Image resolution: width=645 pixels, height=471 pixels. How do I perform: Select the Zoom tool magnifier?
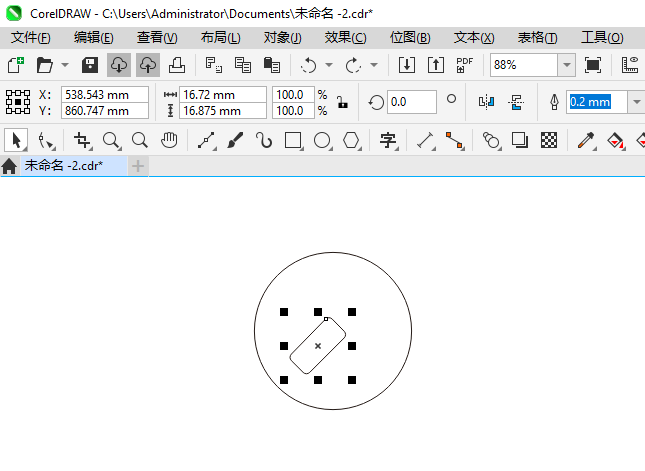tap(111, 141)
